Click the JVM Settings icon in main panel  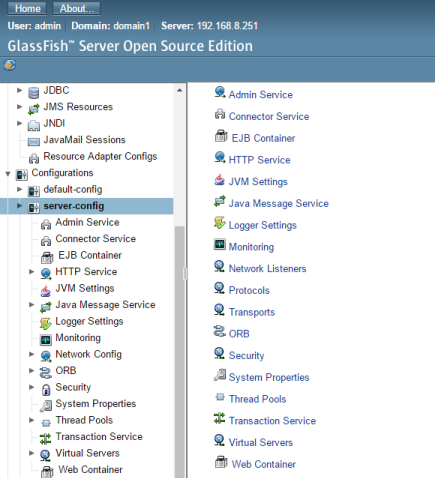(x=219, y=180)
